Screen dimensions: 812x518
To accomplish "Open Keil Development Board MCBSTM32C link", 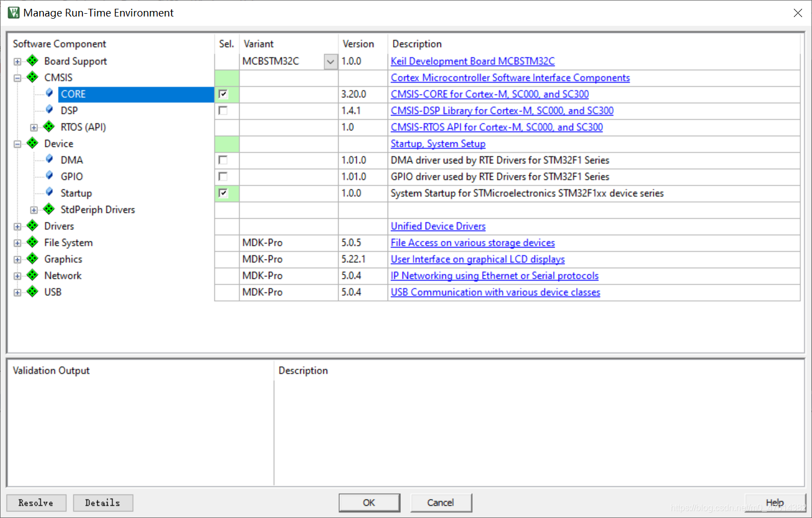I will click(473, 61).
